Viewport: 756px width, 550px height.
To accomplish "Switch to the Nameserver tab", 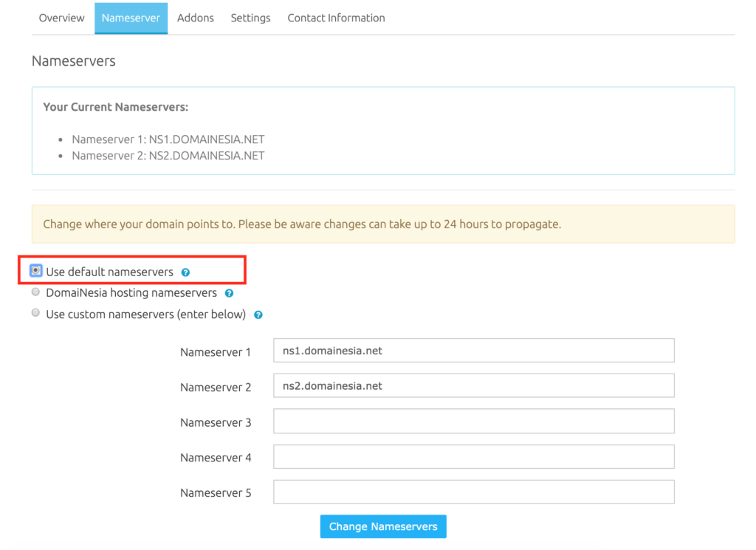I will pyautogui.click(x=131, y=18).
